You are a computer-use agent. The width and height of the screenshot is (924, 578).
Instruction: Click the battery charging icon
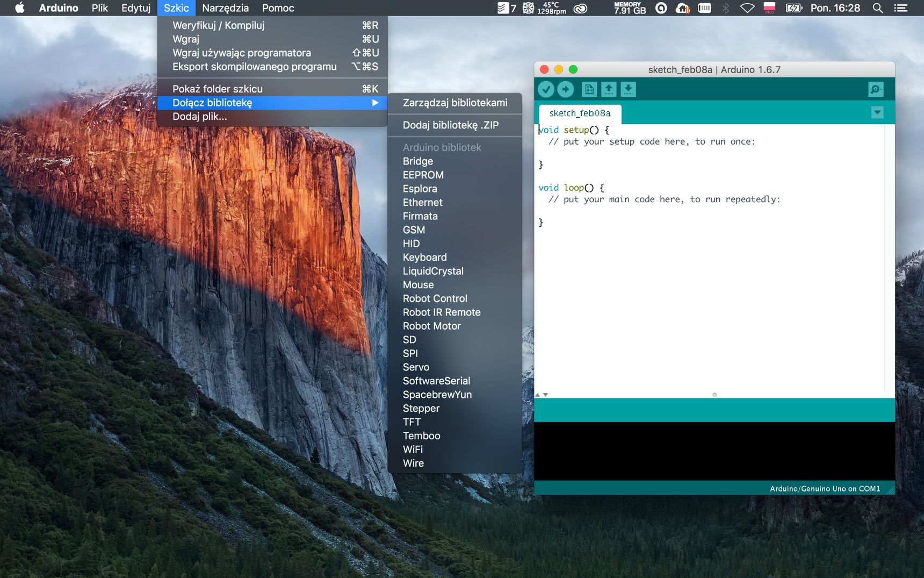point(794,8)
